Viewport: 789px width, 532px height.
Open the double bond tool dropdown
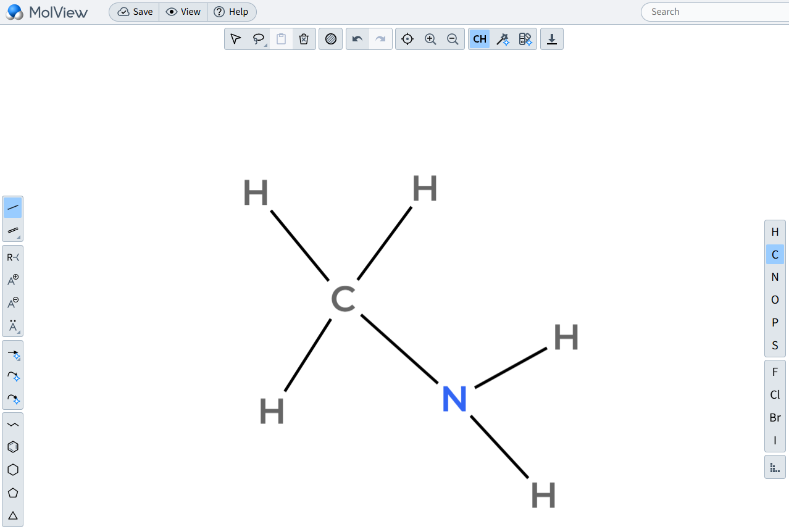13,230
